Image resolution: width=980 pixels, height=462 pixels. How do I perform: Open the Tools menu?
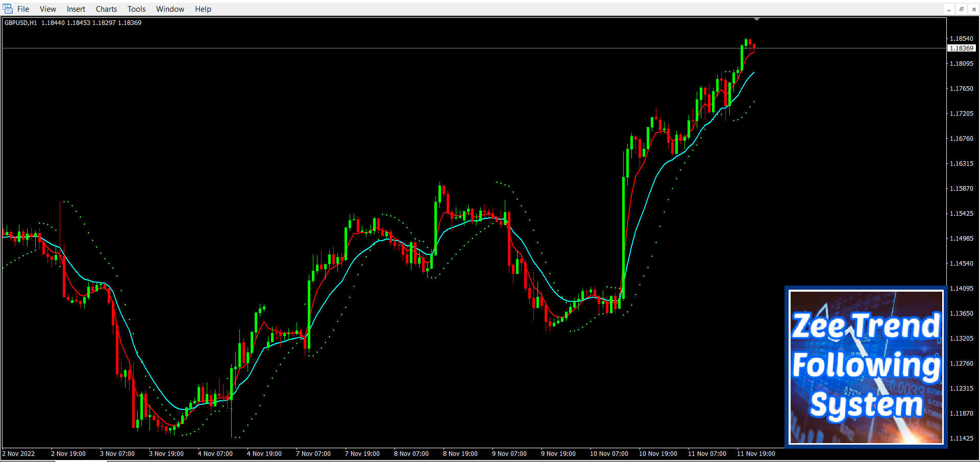pos(136,9)
